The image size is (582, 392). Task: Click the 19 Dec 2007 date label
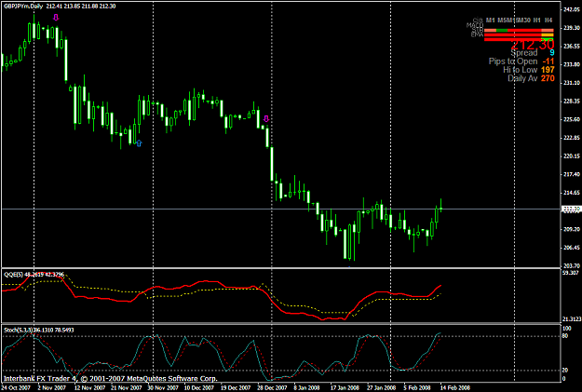point(236,388)
